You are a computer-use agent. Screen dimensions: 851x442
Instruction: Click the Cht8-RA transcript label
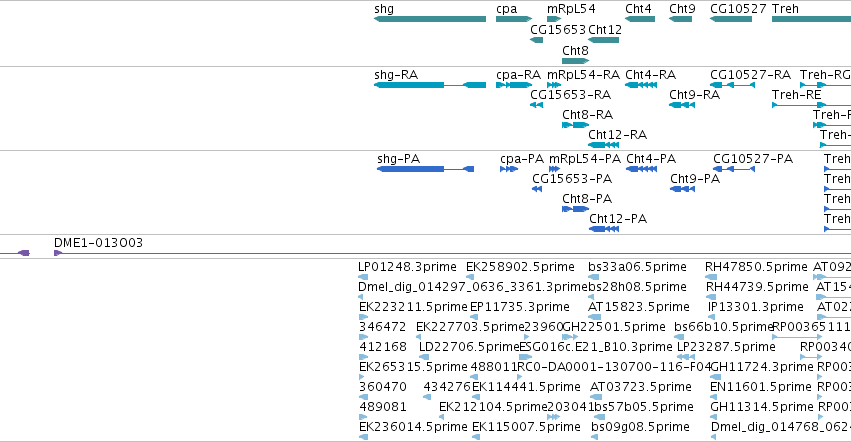pos(587,115)
